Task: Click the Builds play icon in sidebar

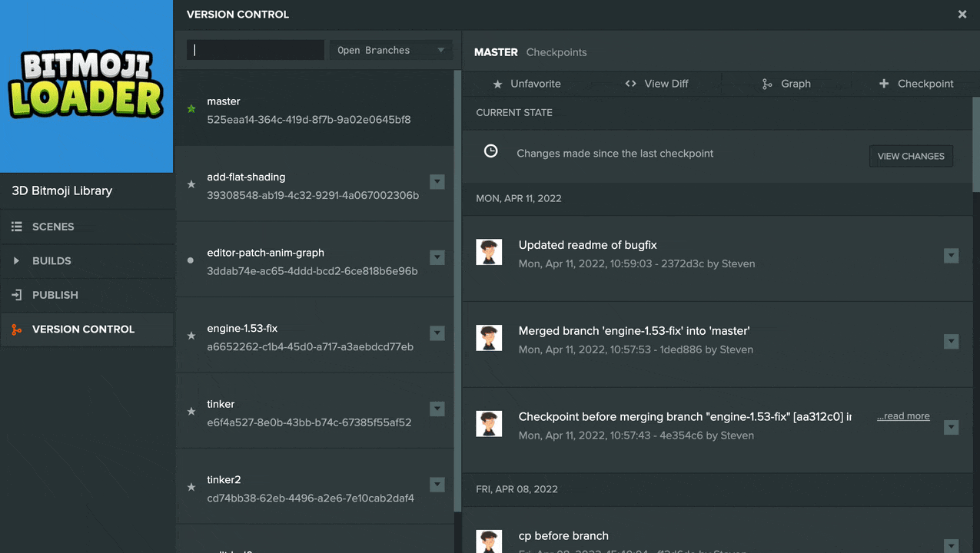Action: [x=17, y=261]
